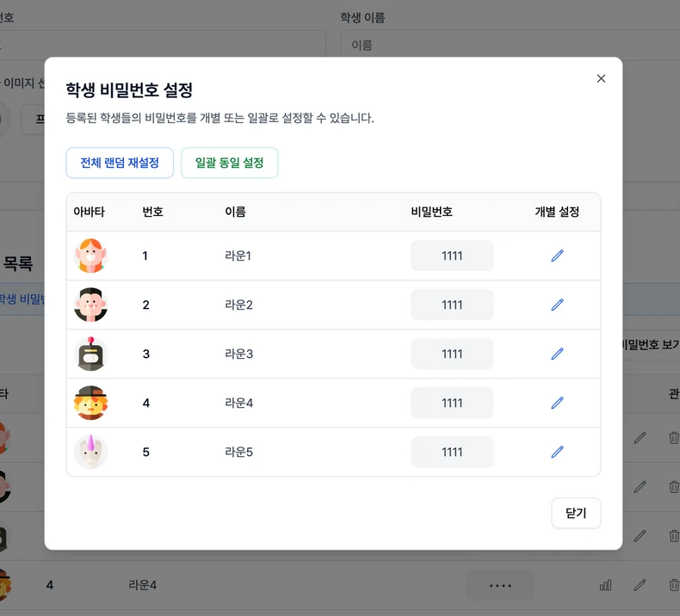Click the avatar image of 라운2
The image size is (680, 616).
pos(90,305)
